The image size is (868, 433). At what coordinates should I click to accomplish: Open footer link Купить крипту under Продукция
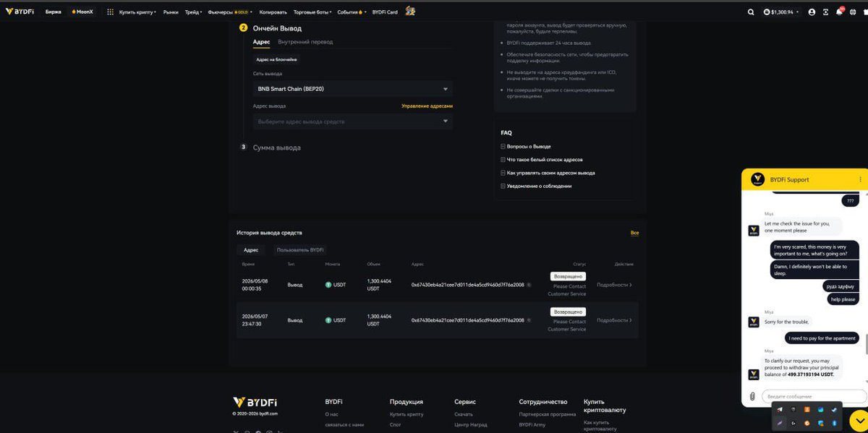[407, 414]
